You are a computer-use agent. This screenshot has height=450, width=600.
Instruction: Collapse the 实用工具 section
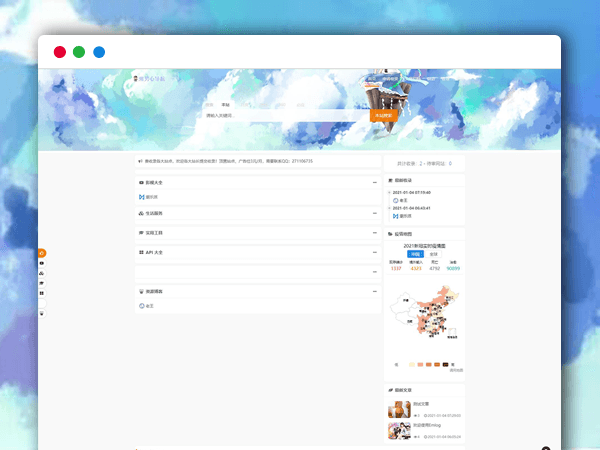(x=375, y=232)
